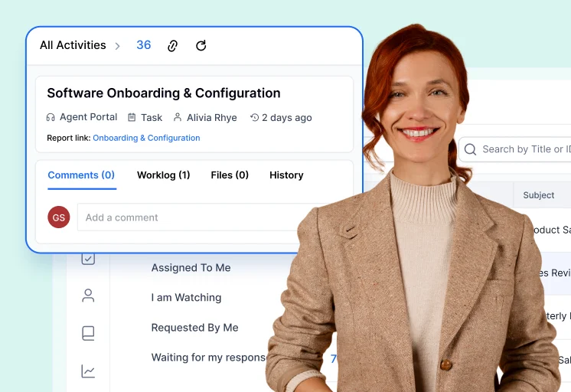This screenshot has width=571, height=392.
Task: Open the History tab
Action: tap(286, 175)
